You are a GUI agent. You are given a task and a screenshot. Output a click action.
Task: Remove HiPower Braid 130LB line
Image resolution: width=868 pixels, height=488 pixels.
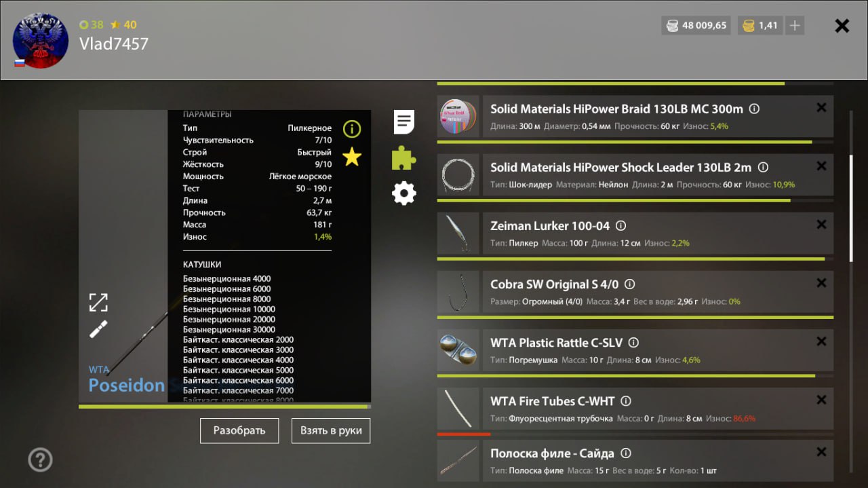[821, 107]
